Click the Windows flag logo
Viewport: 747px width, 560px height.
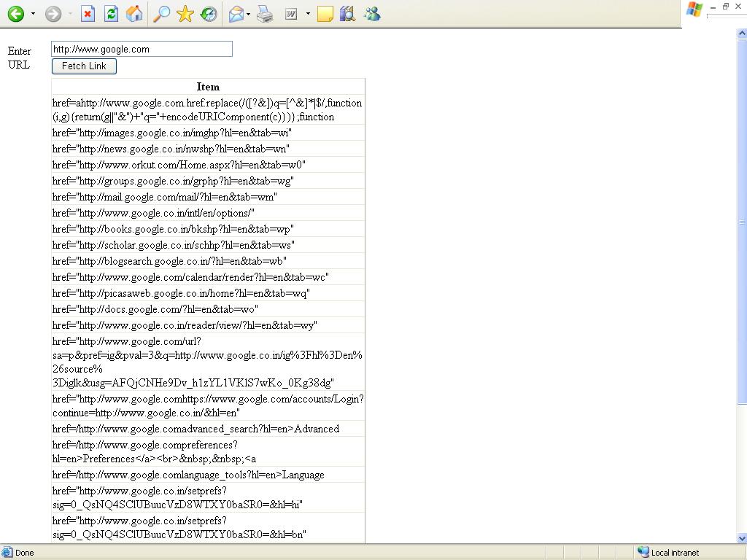(x=694, y=9)
